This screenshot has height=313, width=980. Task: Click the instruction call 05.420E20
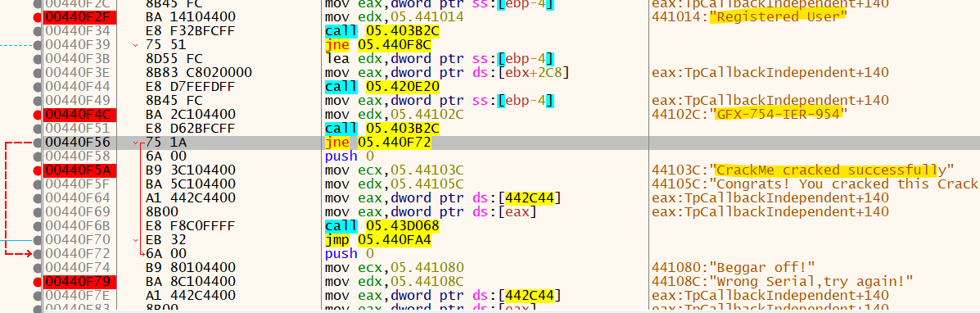[x=382, y=86]
